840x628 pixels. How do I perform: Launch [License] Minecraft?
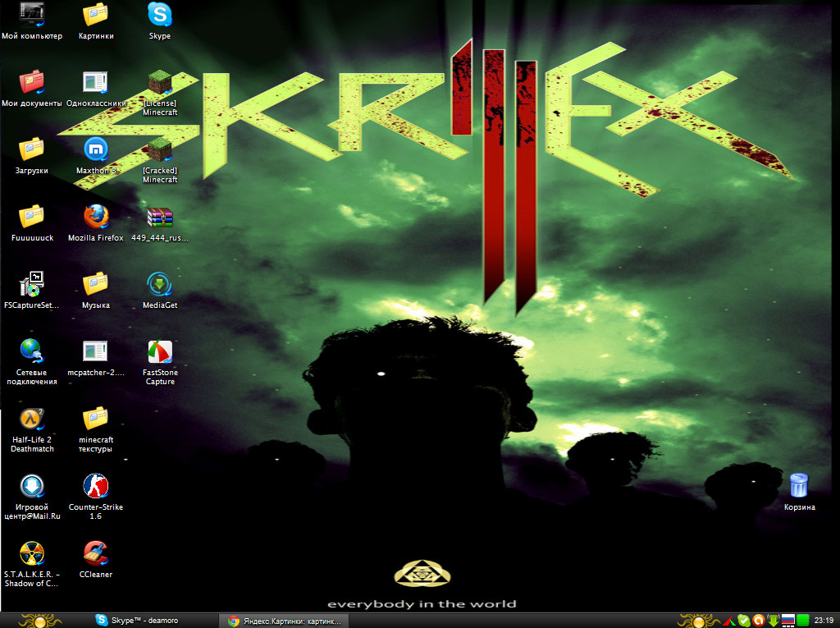point(160,93)
